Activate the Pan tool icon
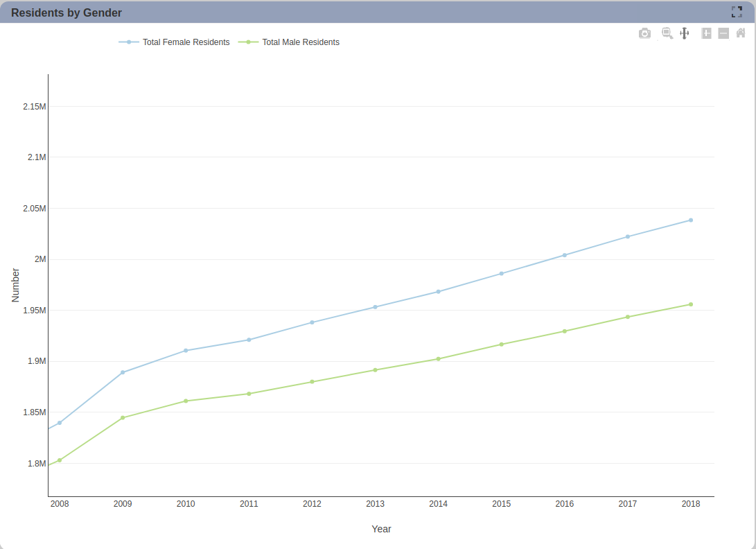 (684, 33)
